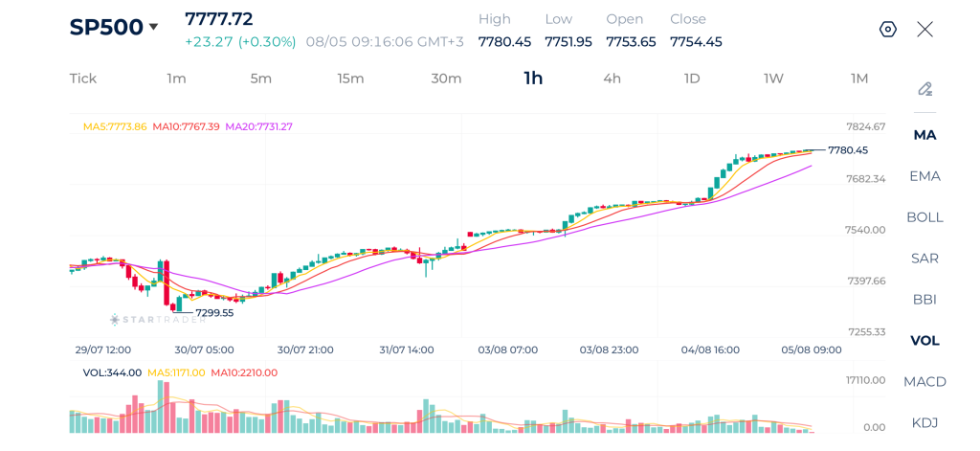Select the 1D timeframe
The width and height of the screenshot is (980, 451).
pos(692,79)
